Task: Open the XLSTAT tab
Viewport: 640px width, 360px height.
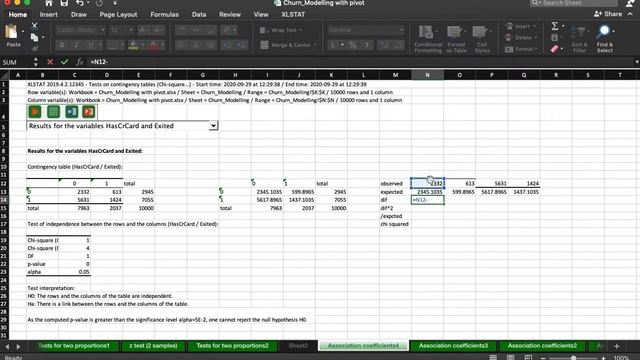Action: click(293, 14)
